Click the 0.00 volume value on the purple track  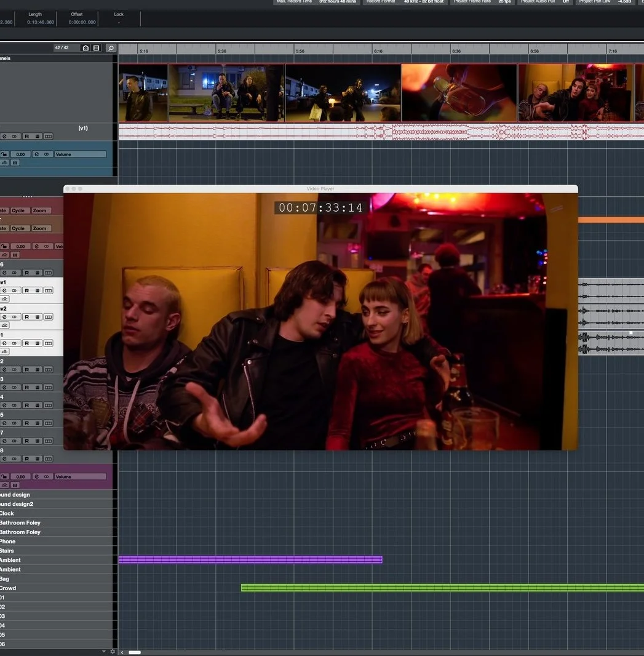coord(20,477)
